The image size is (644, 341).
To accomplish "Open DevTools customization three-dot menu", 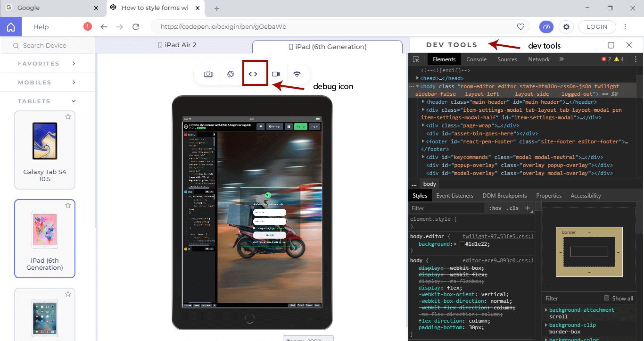I will pos(635,59).
